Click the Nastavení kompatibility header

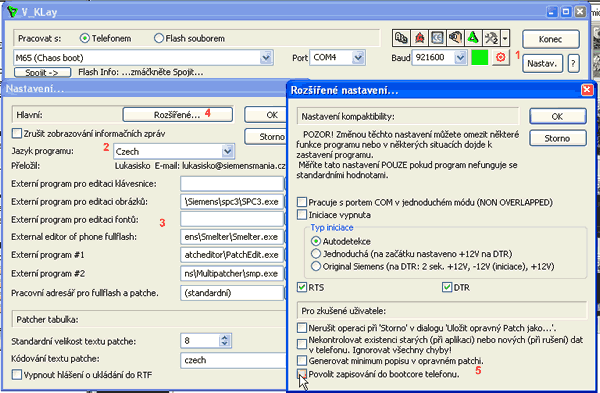pyautogui.click(x=348, y=117)
